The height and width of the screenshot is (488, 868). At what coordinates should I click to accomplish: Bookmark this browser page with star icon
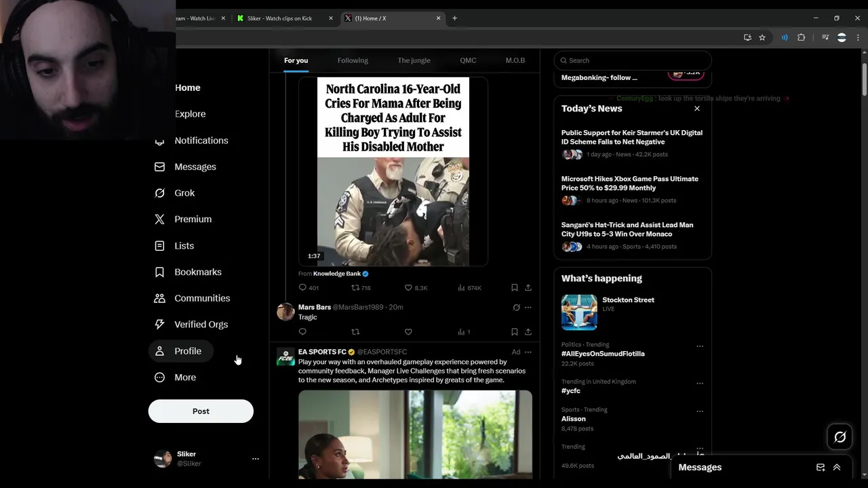[x=762, y=37]
